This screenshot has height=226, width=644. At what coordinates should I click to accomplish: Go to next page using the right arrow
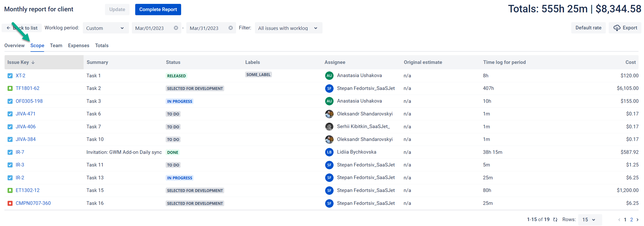(x=638, y=220)
